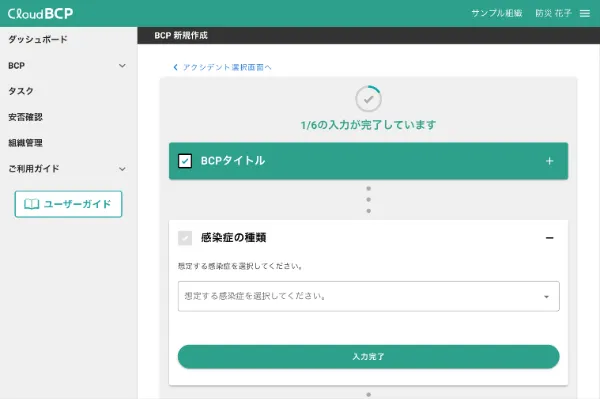Expand the ご利用ガイド sidebar chevron
This screenshot has height=399, width=600.
[122, 169]
